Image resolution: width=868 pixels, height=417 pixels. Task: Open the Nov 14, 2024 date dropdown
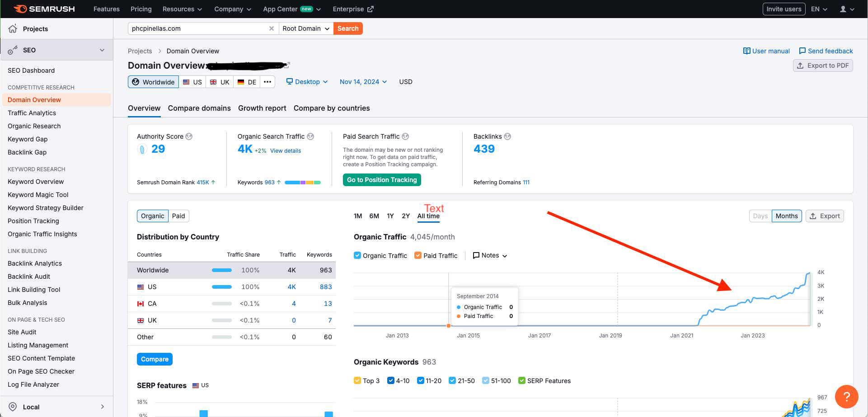pyautogui.click(x=363, y=82)
